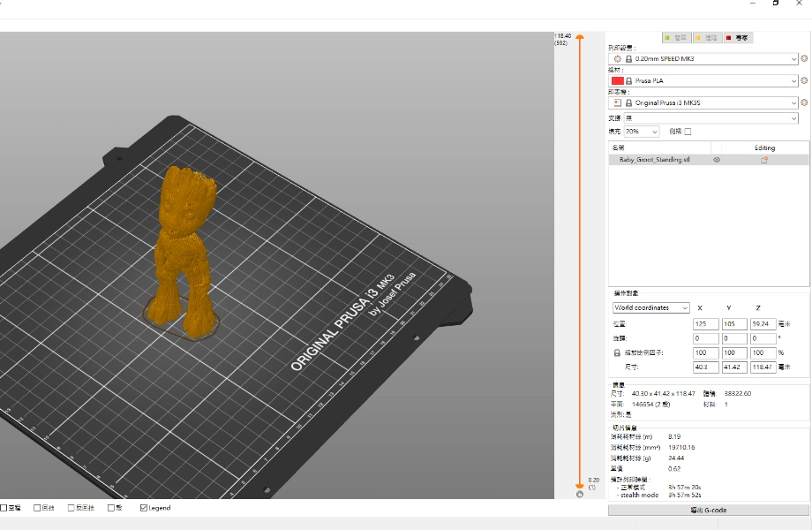Click the lock icon beside Prusa PLA

click(628, 80)
